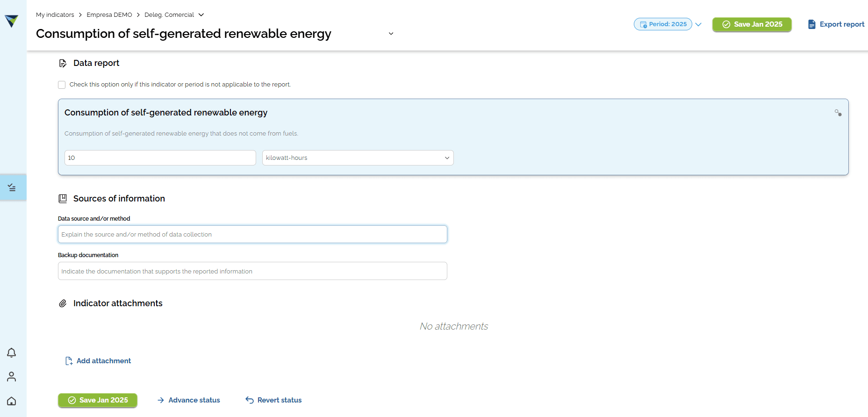868x417 pixels.
Task: Click the gear settings icon in indicator card
Action: pyautogui.click(x=838, y=113)
